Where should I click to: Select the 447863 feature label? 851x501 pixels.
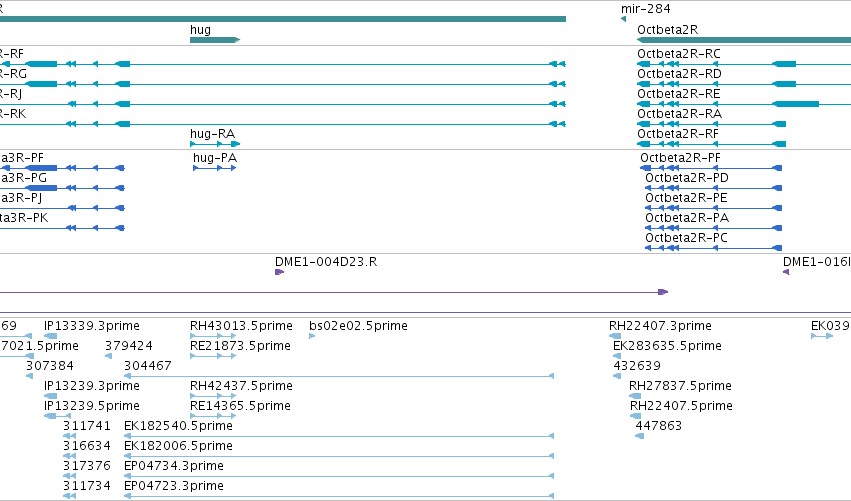(658, 426)
